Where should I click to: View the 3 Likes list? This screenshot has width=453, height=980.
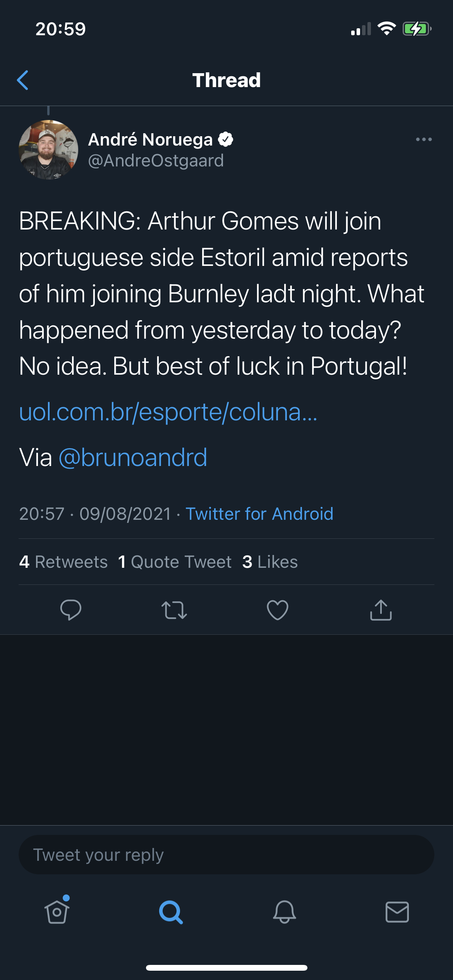click(x=270, y=562)
